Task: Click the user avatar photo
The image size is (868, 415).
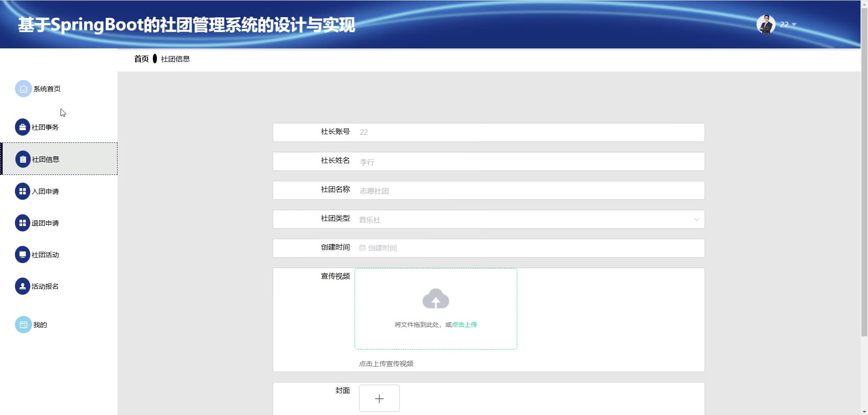Action: [766, 24]
